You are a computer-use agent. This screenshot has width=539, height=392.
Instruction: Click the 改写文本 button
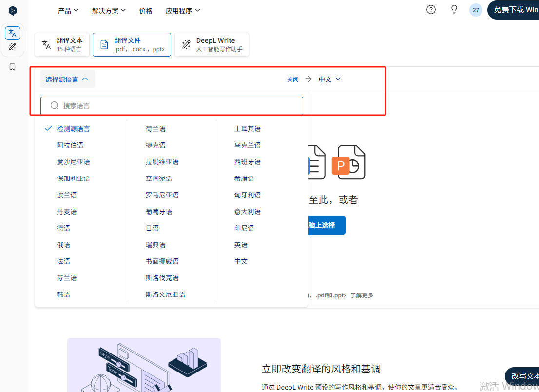click(522, 376)
